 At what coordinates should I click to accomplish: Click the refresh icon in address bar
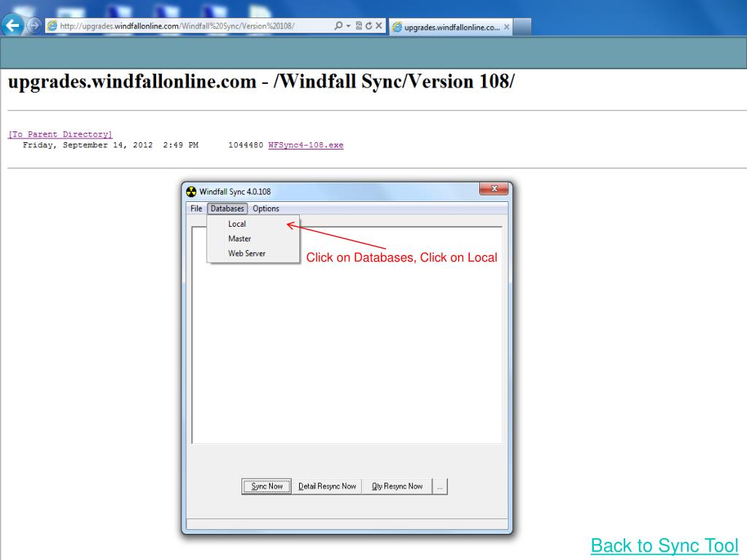click(x=368, y=26)
